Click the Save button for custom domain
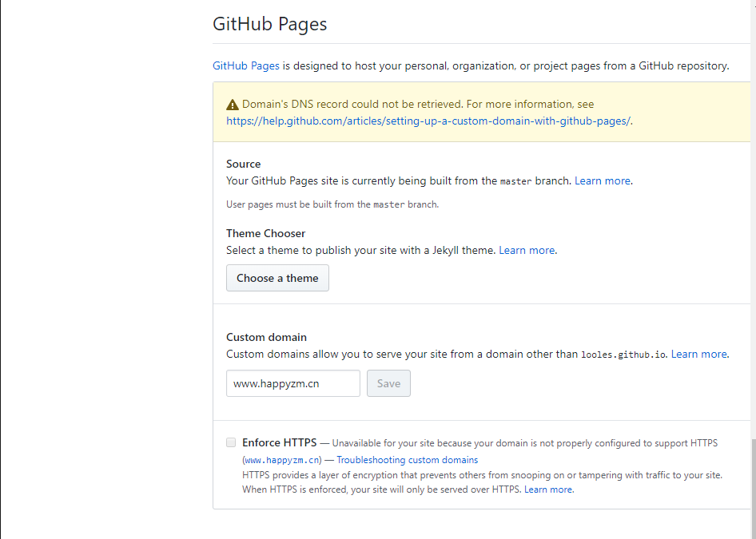The height and width of the screenshot is (539, 756). (388, 383)
